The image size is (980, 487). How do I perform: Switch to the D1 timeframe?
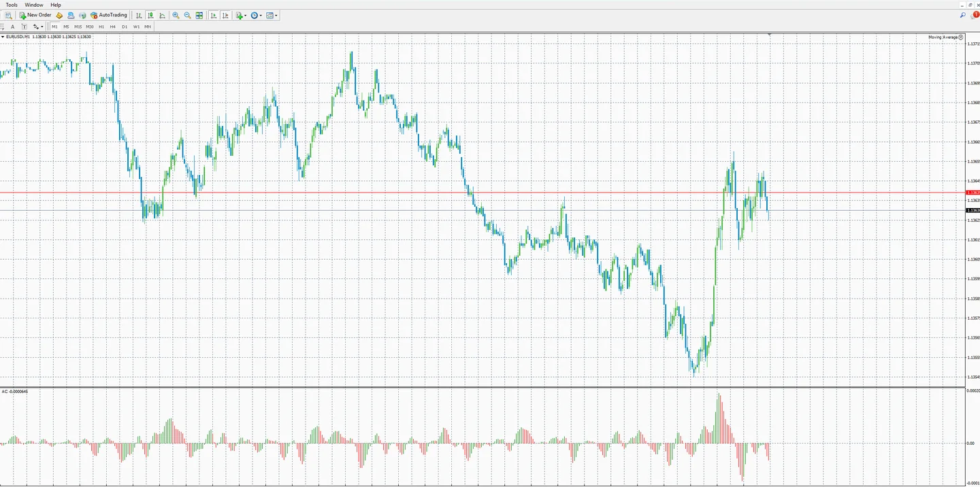point(125,27)
